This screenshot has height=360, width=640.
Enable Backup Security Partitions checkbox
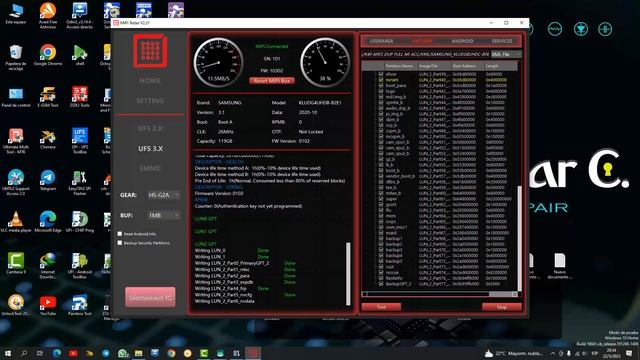coord(120,243)
